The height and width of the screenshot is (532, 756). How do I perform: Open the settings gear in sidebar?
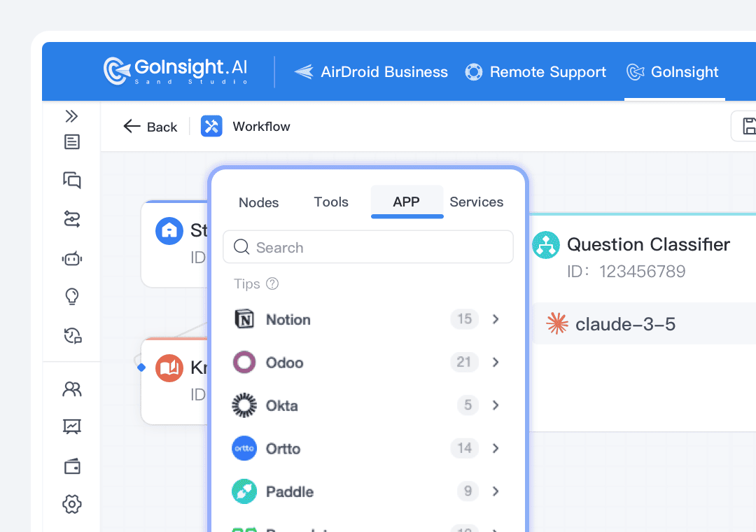[71, 503]
